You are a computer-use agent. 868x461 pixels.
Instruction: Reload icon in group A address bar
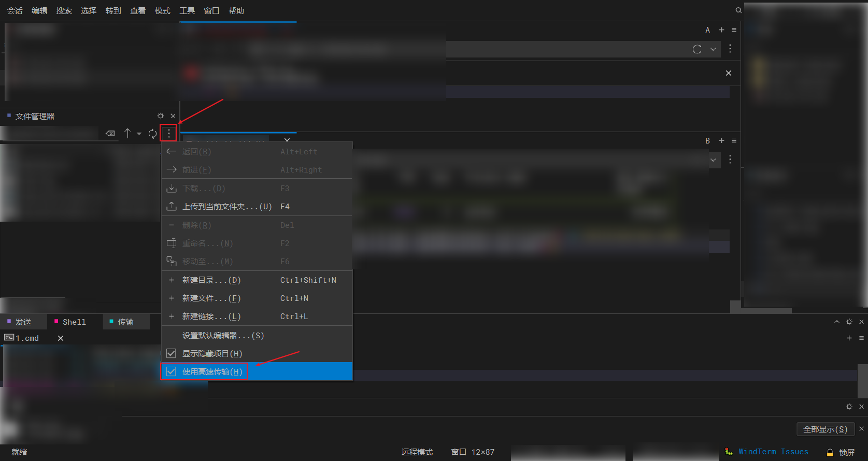pos(697,49)
